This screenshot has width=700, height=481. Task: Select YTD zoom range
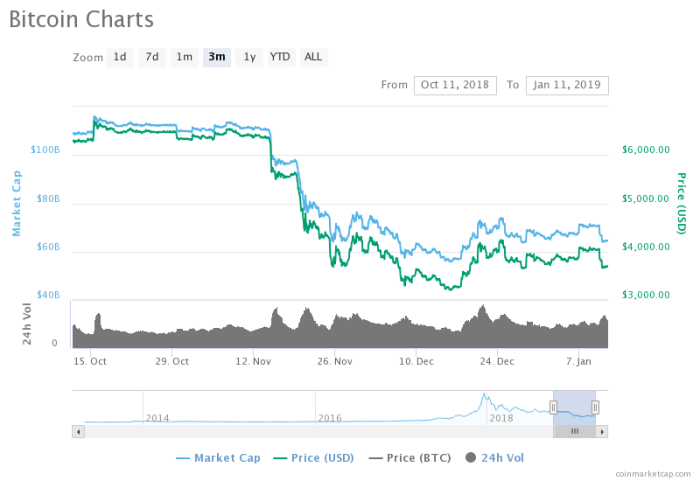(x=280, y=57)
